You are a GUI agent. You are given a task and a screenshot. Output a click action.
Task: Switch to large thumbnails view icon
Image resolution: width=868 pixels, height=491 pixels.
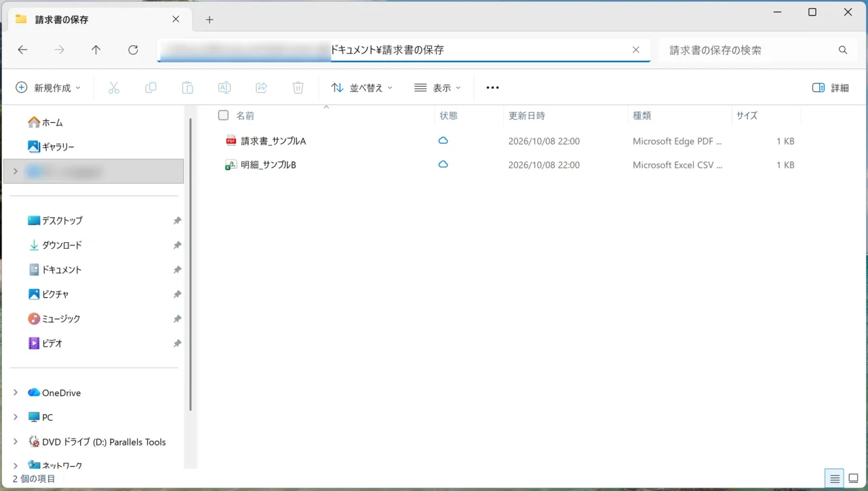click(x=853, y=479)
